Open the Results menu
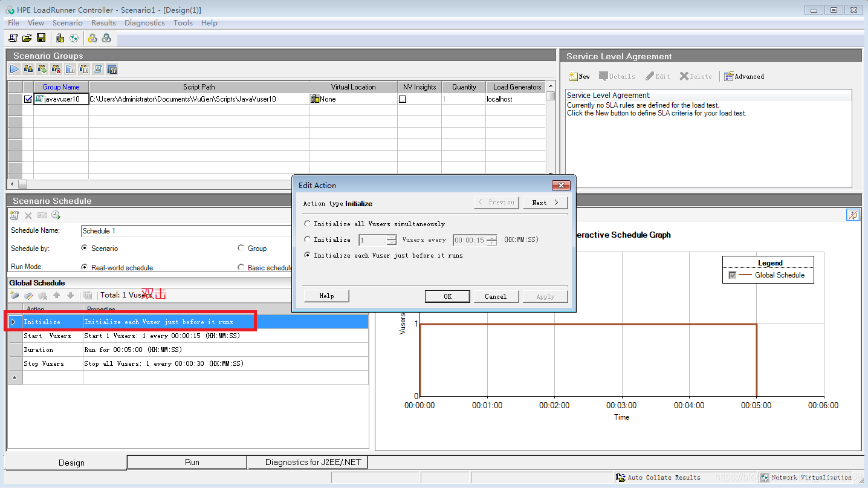Image resolution: width=868 pixels, height=488 pixels. coord(103,23)
